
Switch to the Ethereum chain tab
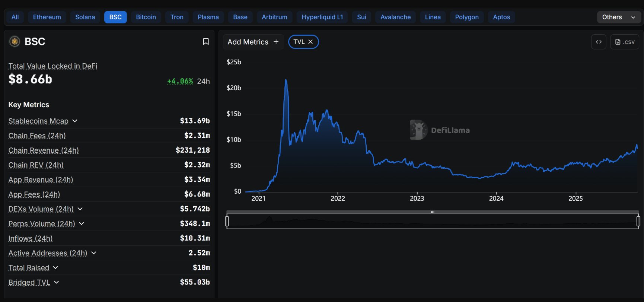(47, 17)
